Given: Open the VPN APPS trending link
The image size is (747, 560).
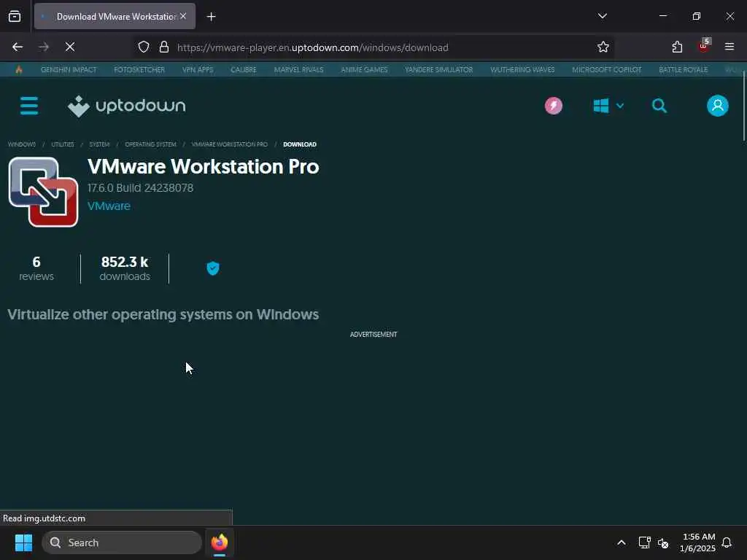Looking at the screenshot, I should pos(197,69).
